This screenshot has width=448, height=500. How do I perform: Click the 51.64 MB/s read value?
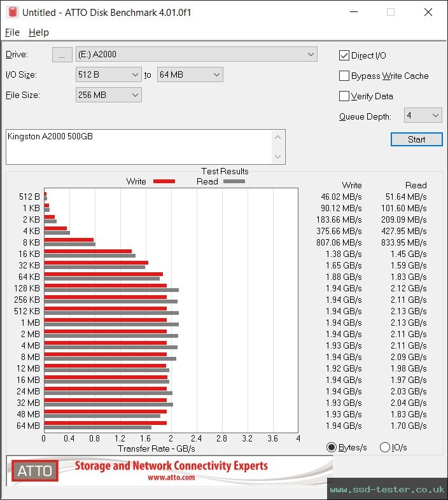click(x=406, y=197)
